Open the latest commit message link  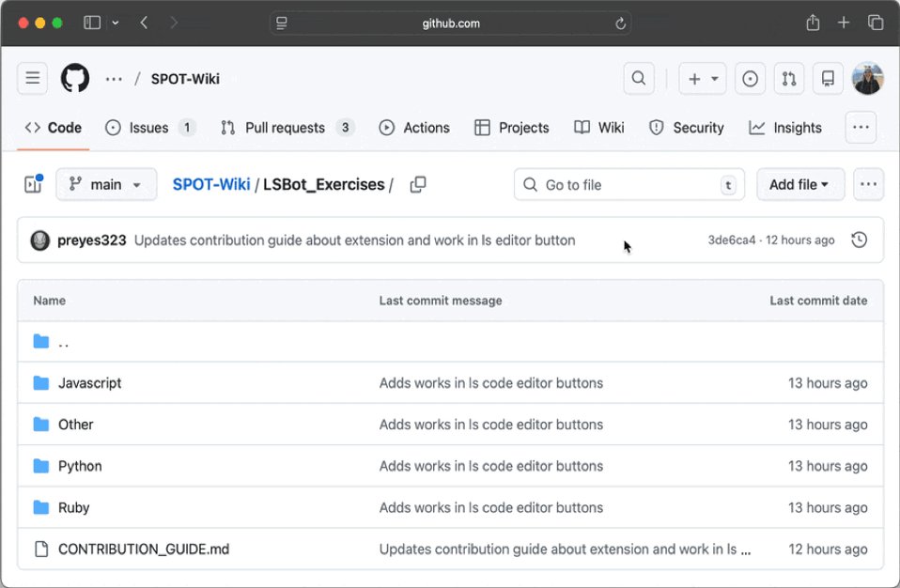click(355, 240)
